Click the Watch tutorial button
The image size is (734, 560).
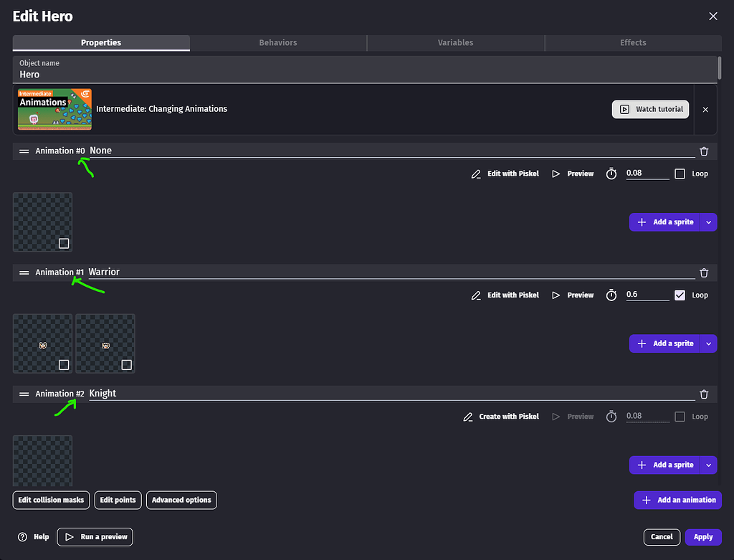pyautogui.click(x=650, y=109)
